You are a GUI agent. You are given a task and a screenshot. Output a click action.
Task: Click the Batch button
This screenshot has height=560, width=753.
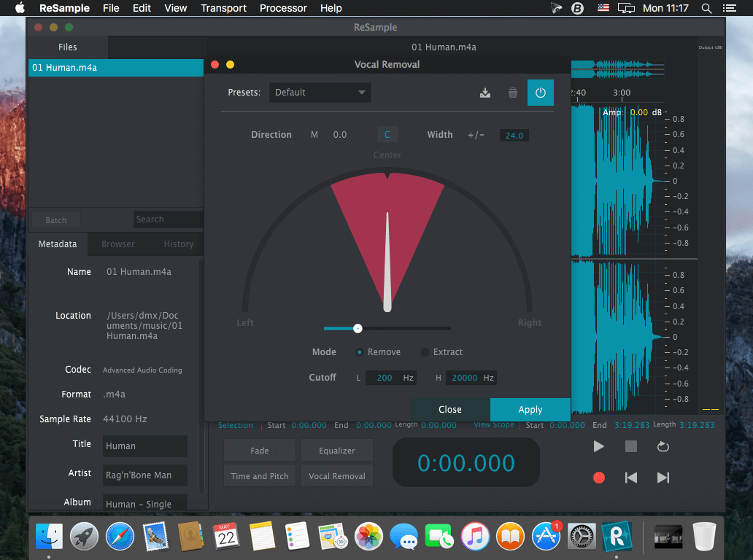pyautogui.click(x=56, y=219)
